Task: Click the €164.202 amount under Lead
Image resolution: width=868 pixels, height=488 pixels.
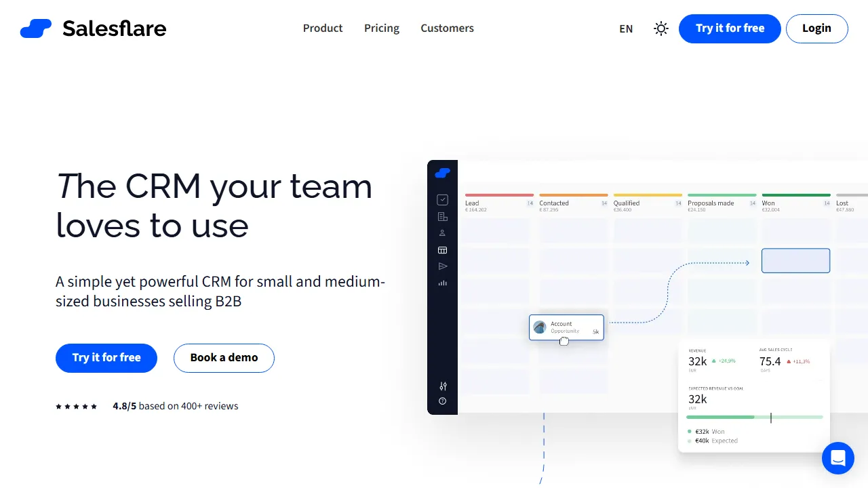Action: pyautogui.click(x=476, y=210)
